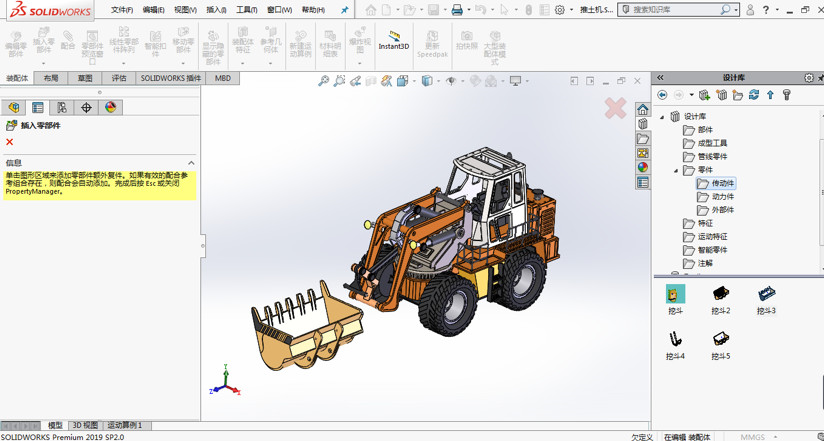Screen dimensions: 824x441
Task: Open the DisplayManager color ball tab
Action: point(110,107)
